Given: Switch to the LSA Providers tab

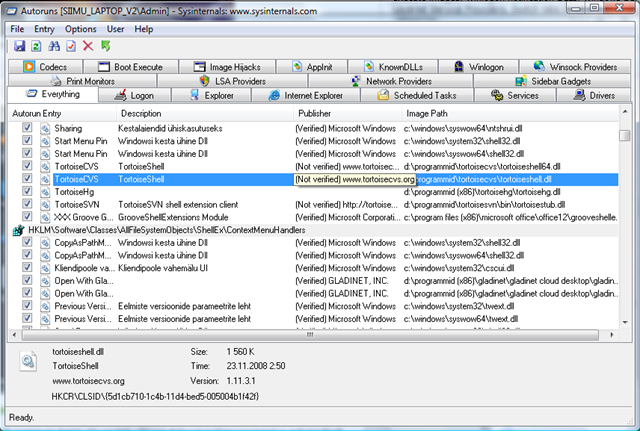Looking at the screenshot, I should tap(233, 81).
